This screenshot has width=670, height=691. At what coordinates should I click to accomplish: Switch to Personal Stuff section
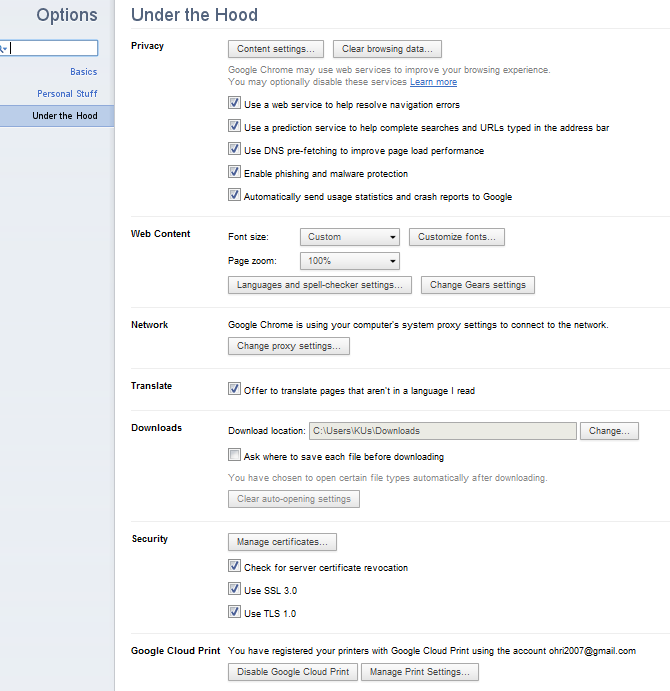click(x=67, y=94)
